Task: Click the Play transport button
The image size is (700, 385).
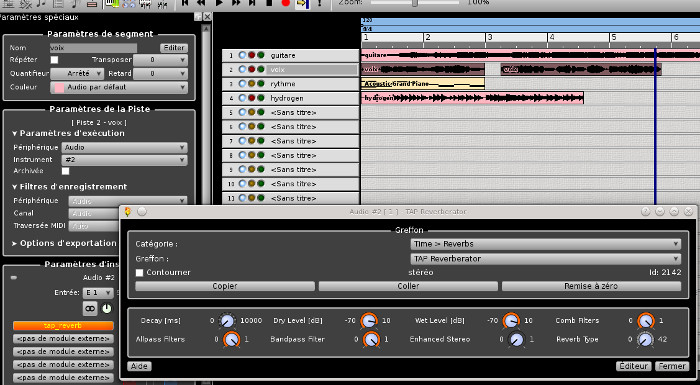Action: [x=219, y=3]
